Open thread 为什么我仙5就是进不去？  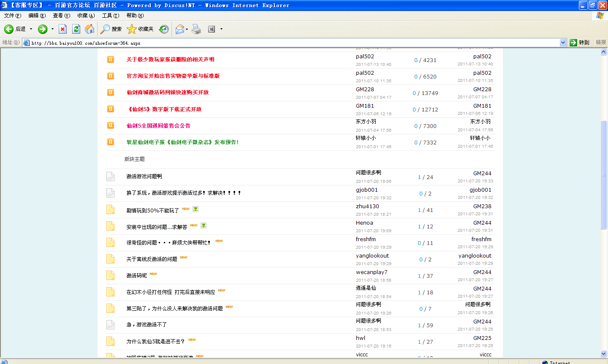pos(155,341)
